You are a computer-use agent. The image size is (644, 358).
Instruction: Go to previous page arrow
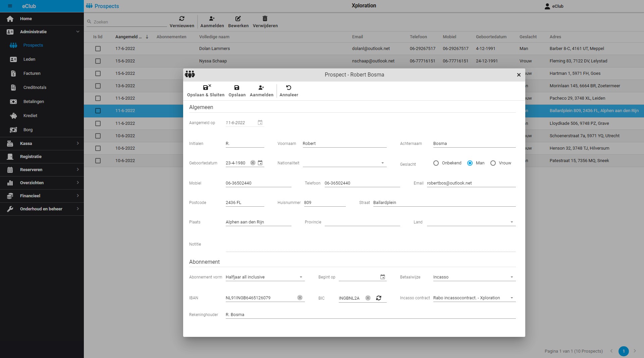pos(611,351)
